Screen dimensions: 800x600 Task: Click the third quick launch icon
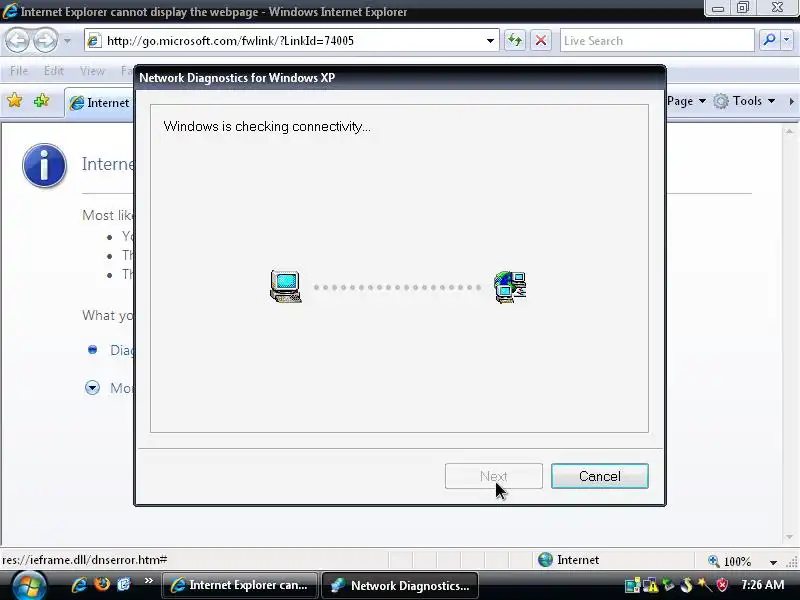pyautogui.click(x=124, y=584)
